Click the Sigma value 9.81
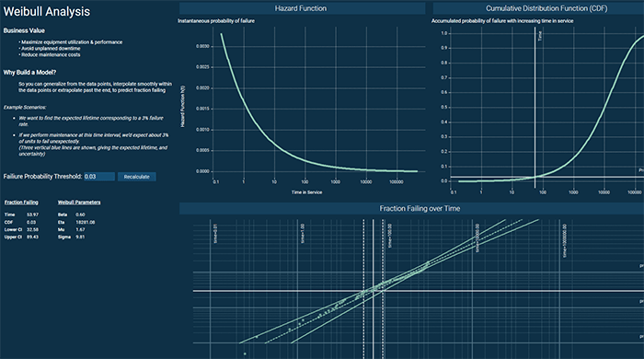This screenshot has width=644, height=359. (x=80, y=237)
